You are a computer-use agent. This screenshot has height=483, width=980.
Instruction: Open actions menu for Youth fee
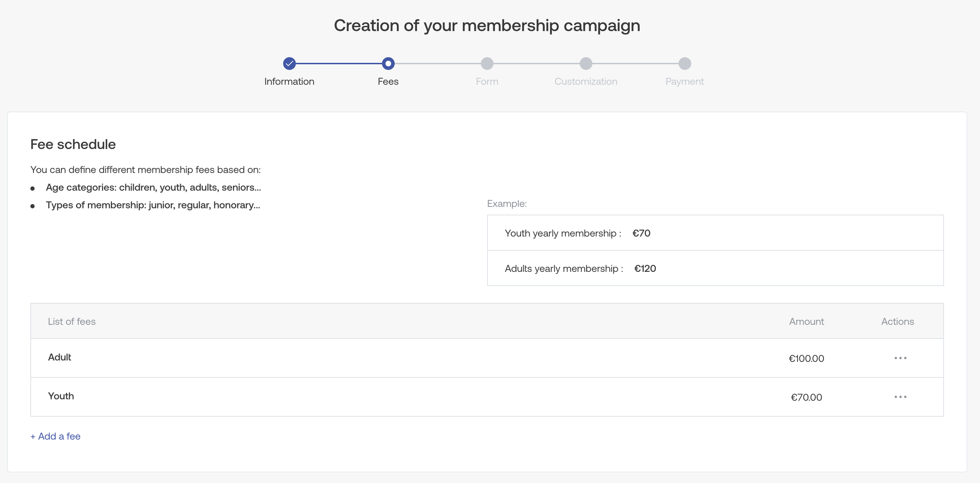point(900,397)
